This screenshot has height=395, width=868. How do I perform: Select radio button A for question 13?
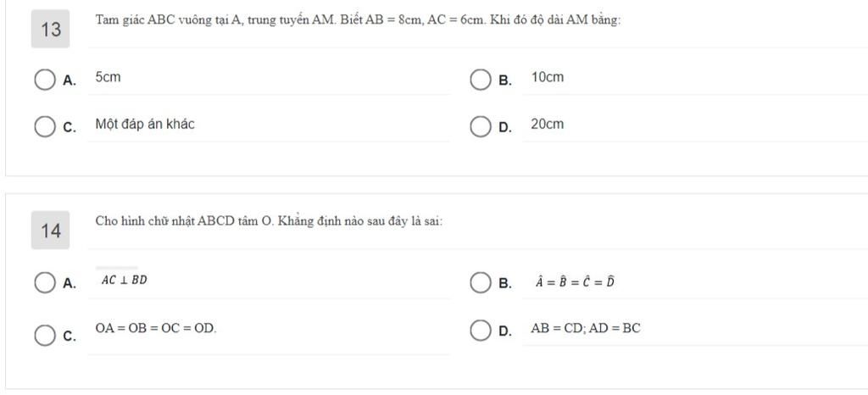[x=45, y=80]
